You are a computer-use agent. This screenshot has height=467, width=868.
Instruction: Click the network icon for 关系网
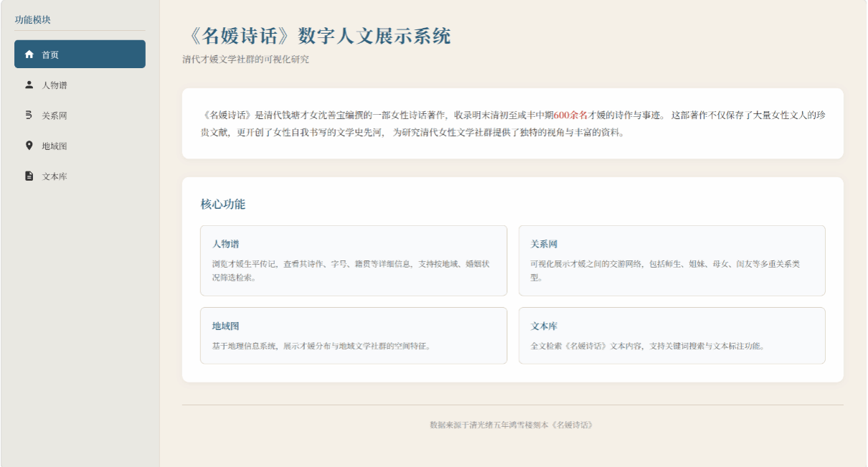point(29,115)
